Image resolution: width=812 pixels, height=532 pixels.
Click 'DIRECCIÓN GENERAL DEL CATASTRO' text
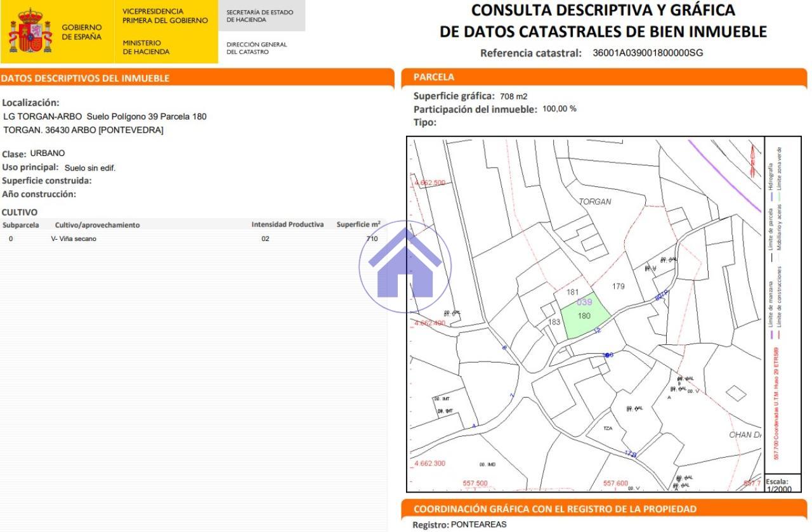(x=256, y=48)
